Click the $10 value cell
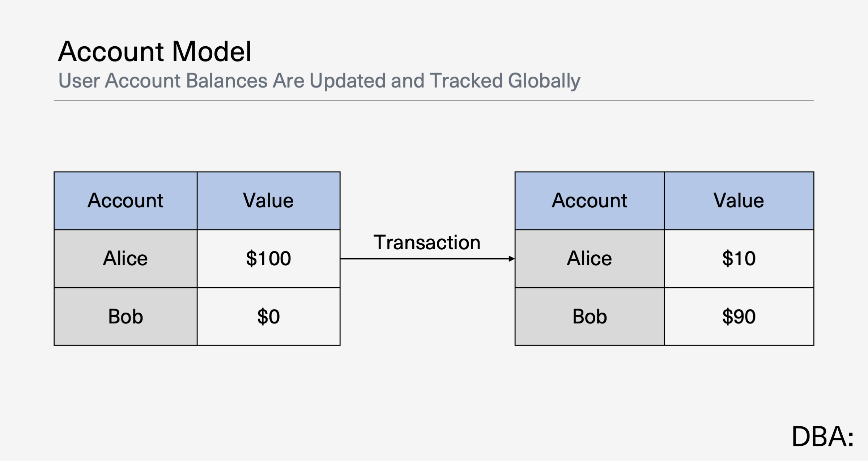868x461 pixels. (739, 259)
